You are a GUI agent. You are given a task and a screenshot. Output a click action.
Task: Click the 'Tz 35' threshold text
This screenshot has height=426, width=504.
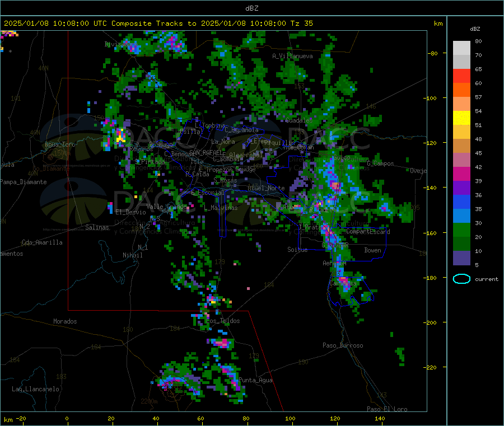point(301,24)
